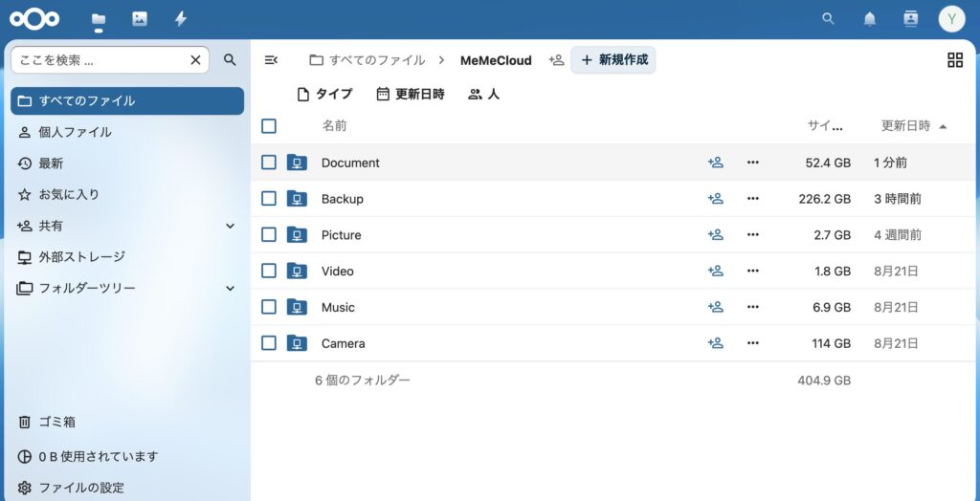Expand the フォルダーツリー chevron in the sidebar
The width and height of the screenshot is (980, 501).
230,288
